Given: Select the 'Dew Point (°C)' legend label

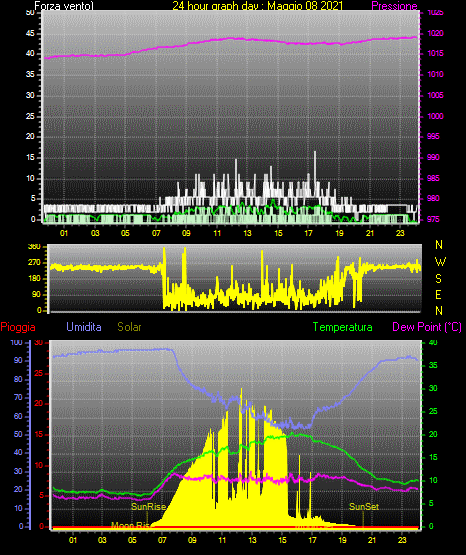Looking at the screenshot, I should tap(427, 327).
